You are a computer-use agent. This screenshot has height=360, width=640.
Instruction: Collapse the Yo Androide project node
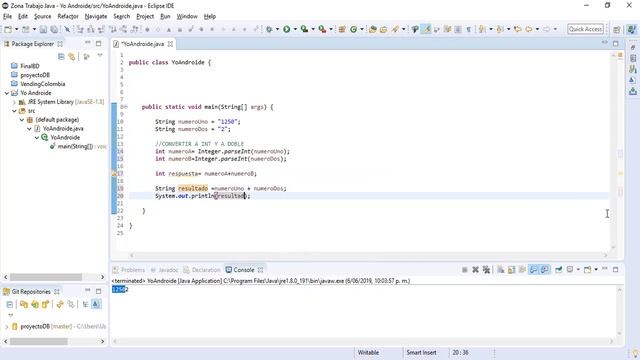[x=7, y=93]
